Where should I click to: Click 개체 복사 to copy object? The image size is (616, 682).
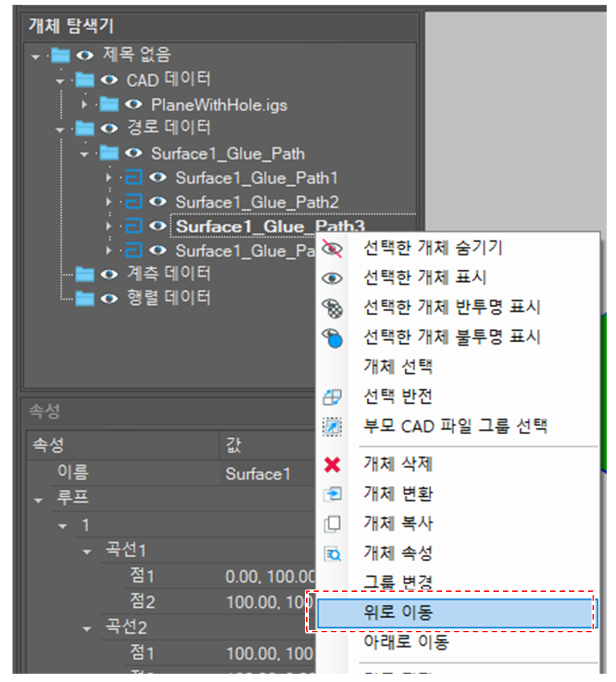[x=398, y=523]
